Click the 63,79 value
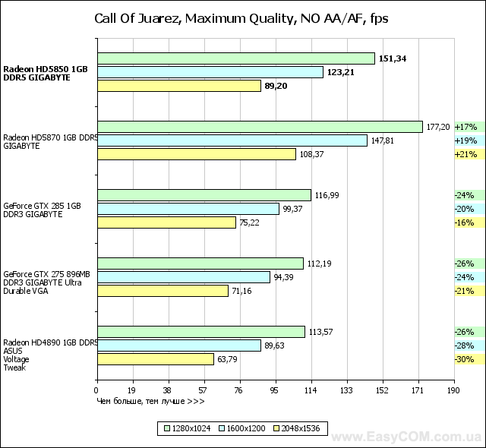This screenshot has height=448, width=486. (227, 359)
